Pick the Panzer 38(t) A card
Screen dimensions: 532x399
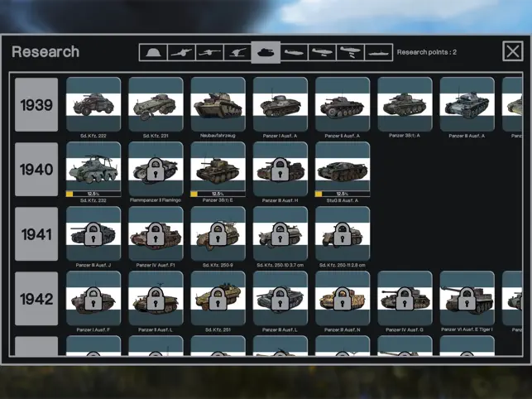(405, 104)
